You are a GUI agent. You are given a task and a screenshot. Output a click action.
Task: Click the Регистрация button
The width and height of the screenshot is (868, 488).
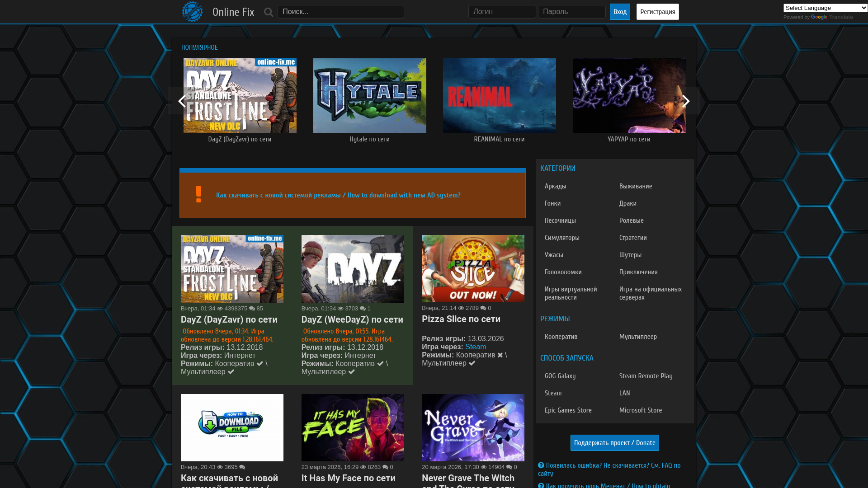(657, 12)
